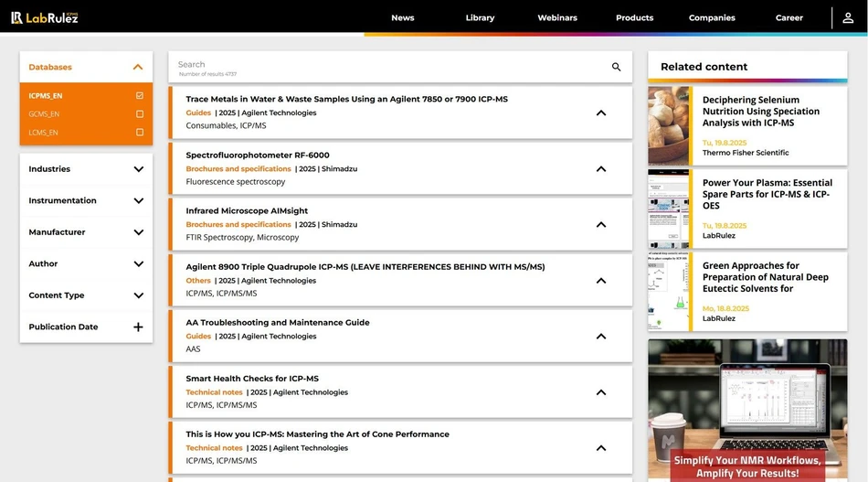Click Consumables, ICP/MS tag text

[226, 126]
